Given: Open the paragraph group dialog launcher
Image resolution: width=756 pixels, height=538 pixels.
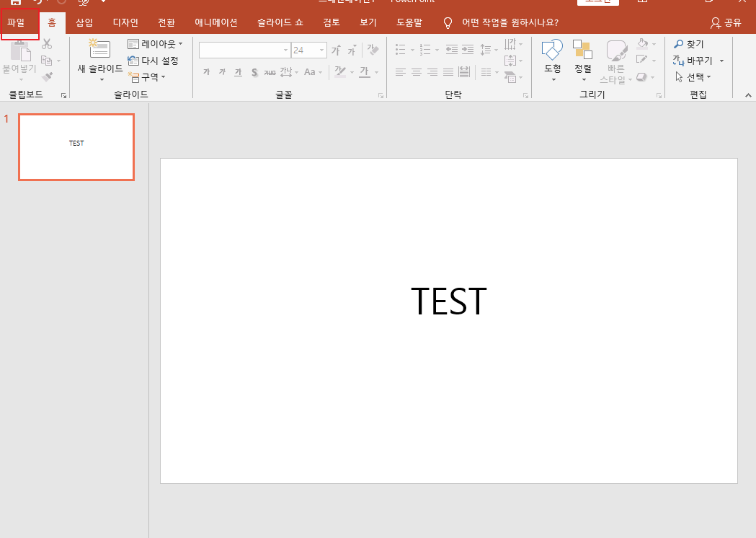Looking at the screenshot, I should (x=525, y=95).
